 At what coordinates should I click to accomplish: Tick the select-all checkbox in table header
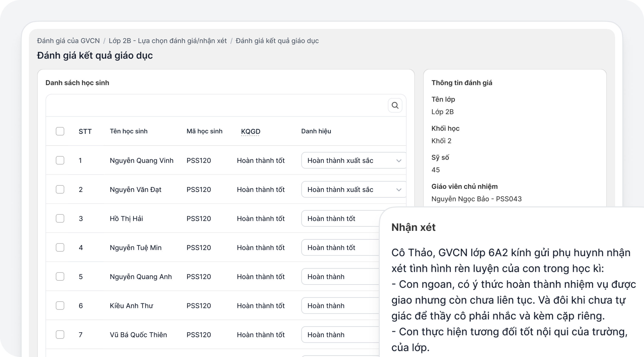point(60,131)
